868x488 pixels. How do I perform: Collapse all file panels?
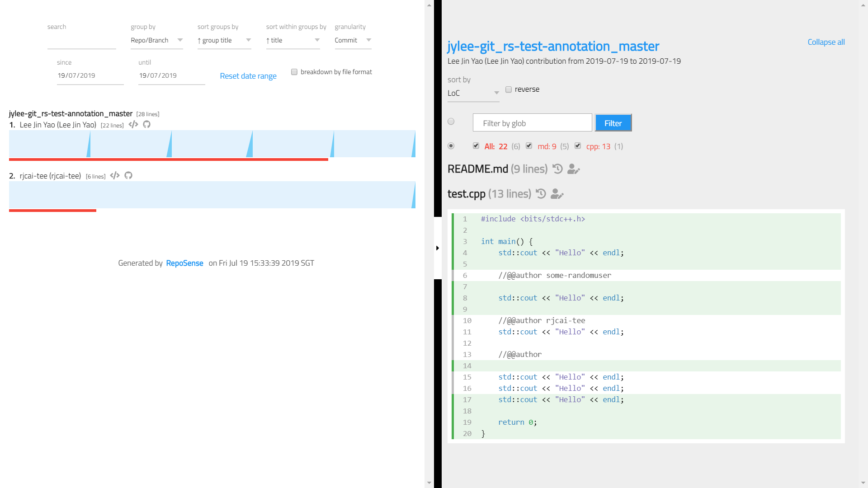(826, 42)
